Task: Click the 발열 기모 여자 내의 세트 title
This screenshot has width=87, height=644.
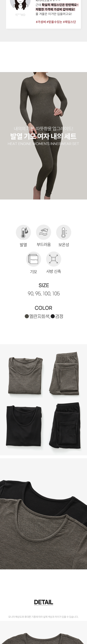Action: coord(43,136)
